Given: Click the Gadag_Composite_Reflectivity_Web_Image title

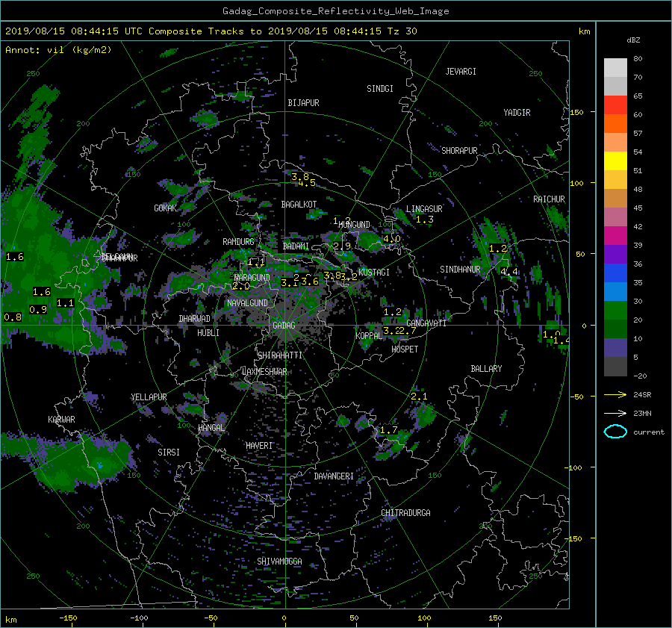Looking at the screenshot, I should (335, 11).
